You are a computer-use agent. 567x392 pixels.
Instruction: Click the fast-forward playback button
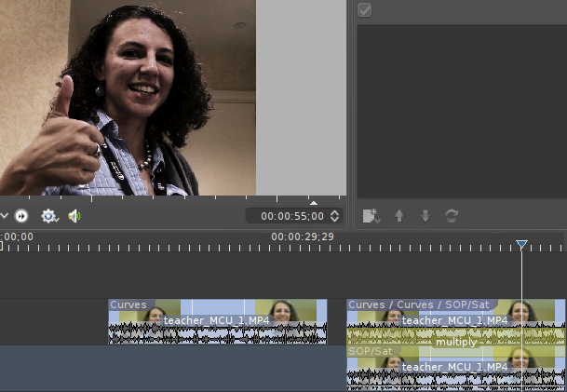[21, 216]
